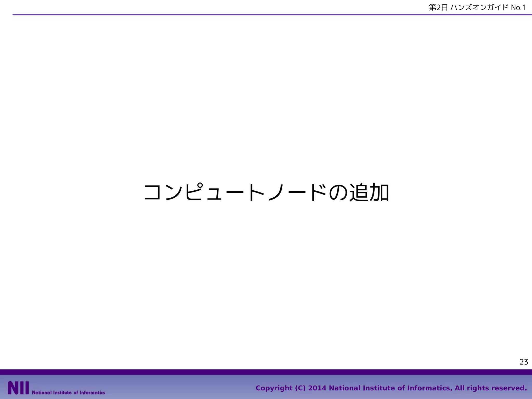Click the NII logo in the footer
532x399 pixels.
pyautogui.click(x=18, y=388)
